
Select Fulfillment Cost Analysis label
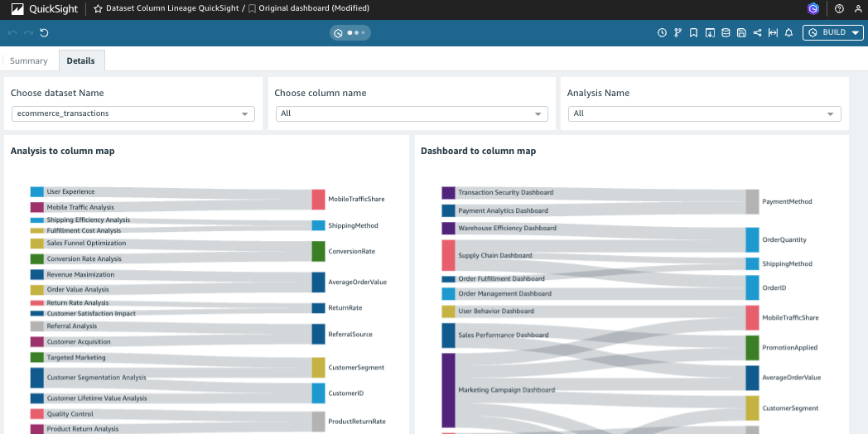tap(84, 231)
